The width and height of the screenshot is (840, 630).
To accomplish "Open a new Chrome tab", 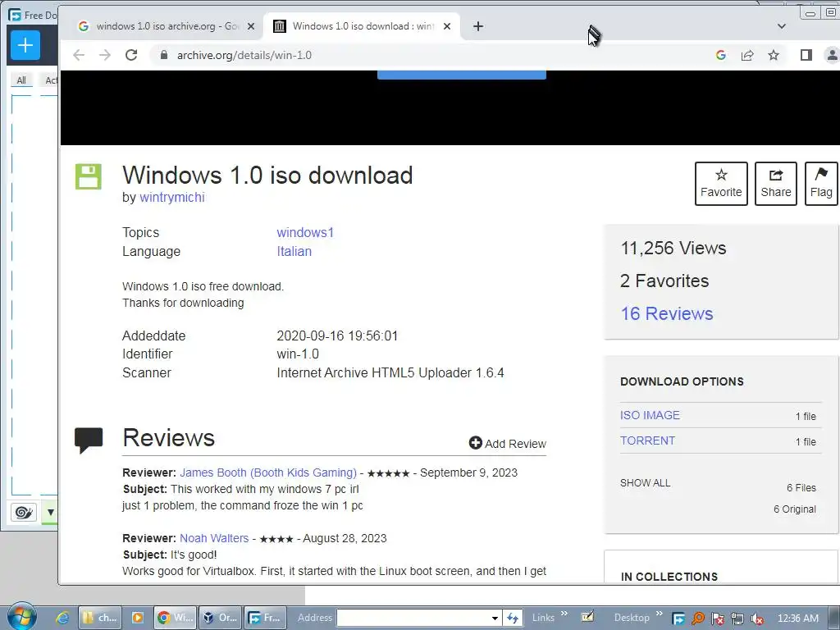I will point(478,26).
